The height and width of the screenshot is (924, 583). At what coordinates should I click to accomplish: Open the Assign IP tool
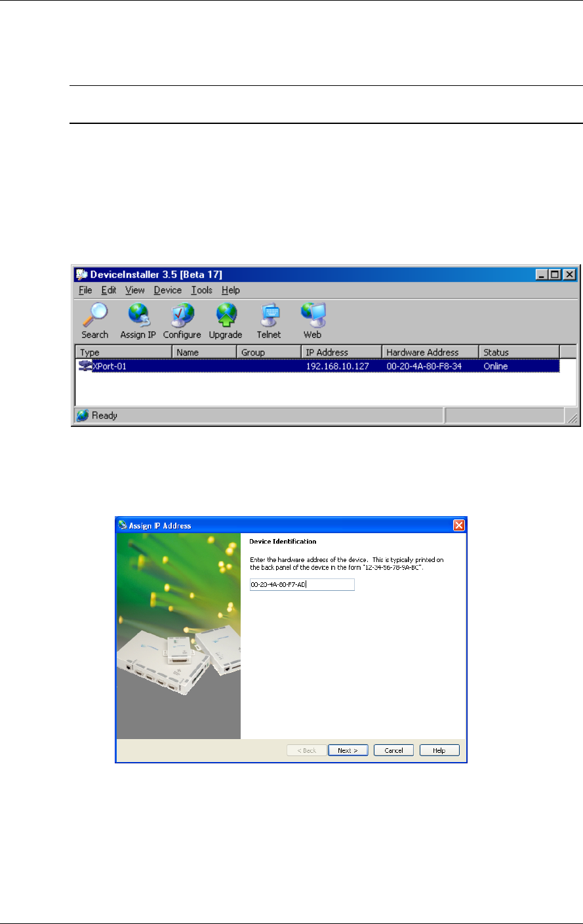tap(138, 321)
